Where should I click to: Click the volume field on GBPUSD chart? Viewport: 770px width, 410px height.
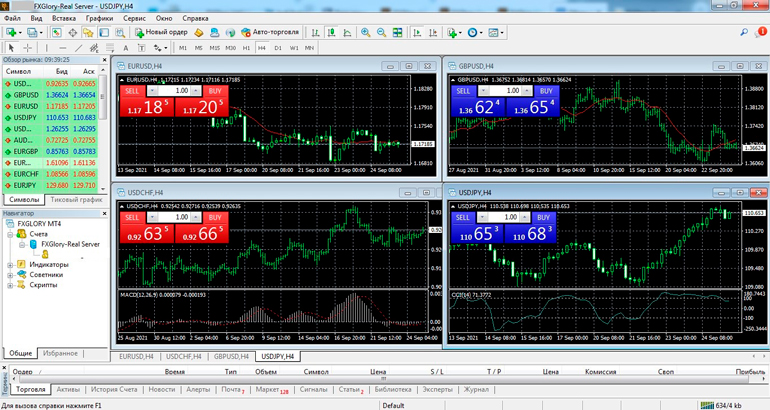tap(511, 91)
